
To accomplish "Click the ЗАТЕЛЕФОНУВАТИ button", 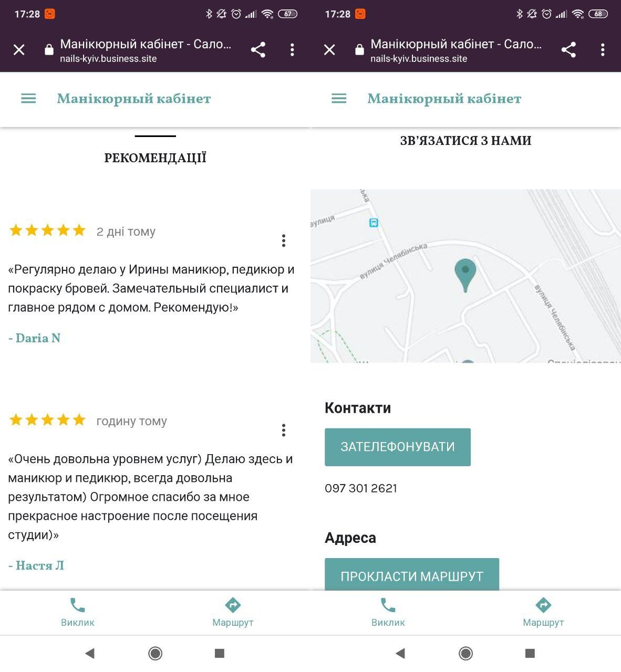I will (x=398, y=447).
